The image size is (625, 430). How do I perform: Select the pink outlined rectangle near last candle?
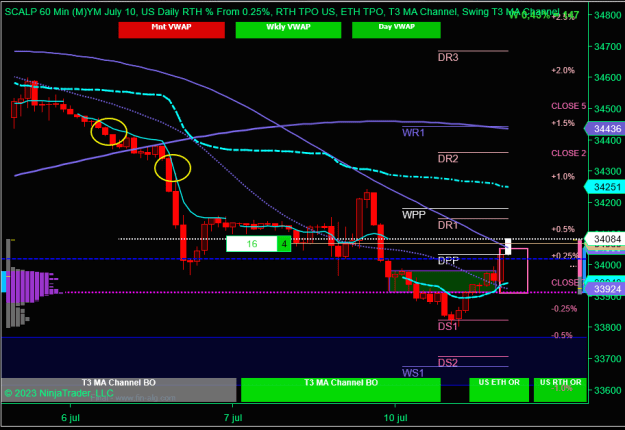(513, 271)
